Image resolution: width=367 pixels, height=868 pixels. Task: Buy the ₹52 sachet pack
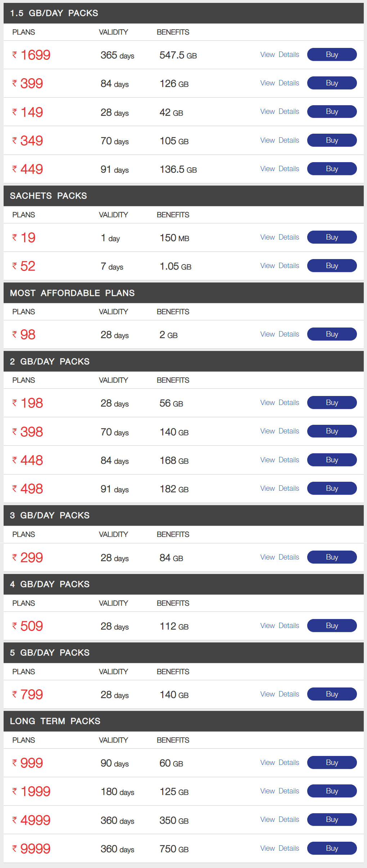pos(332,266)
